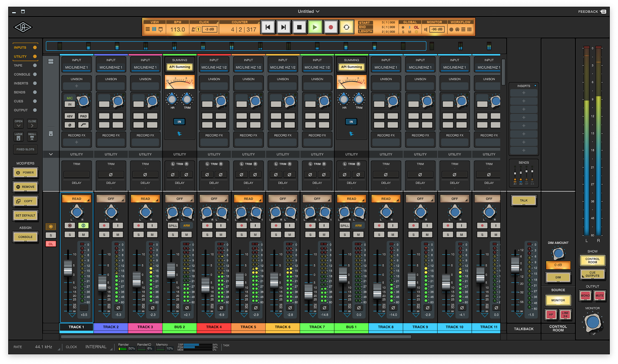Select the vertical bars view icon
This screenshot has height=364, width=618.
click(x=154, y=29)
